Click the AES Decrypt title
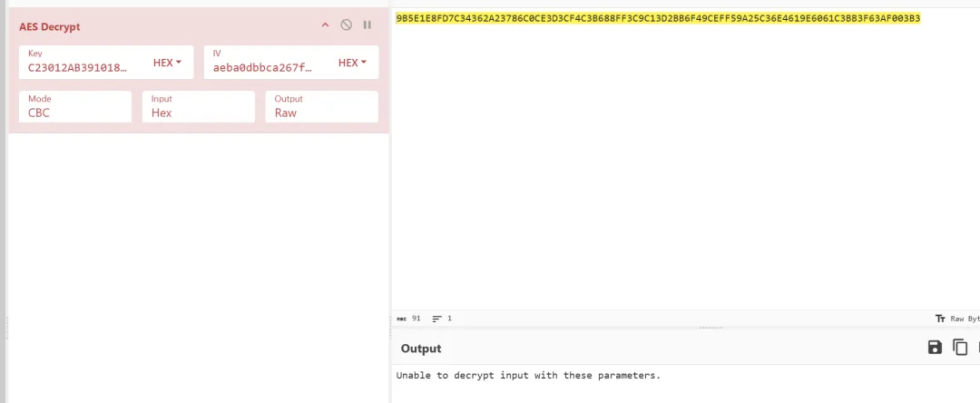The width and height of the screenshot is (980, 403). coord(49,27)
